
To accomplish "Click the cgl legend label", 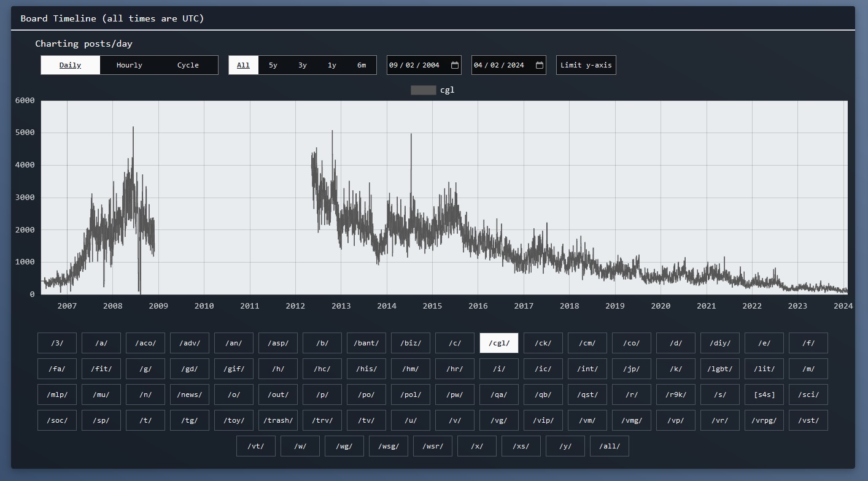I will (448, 90).
